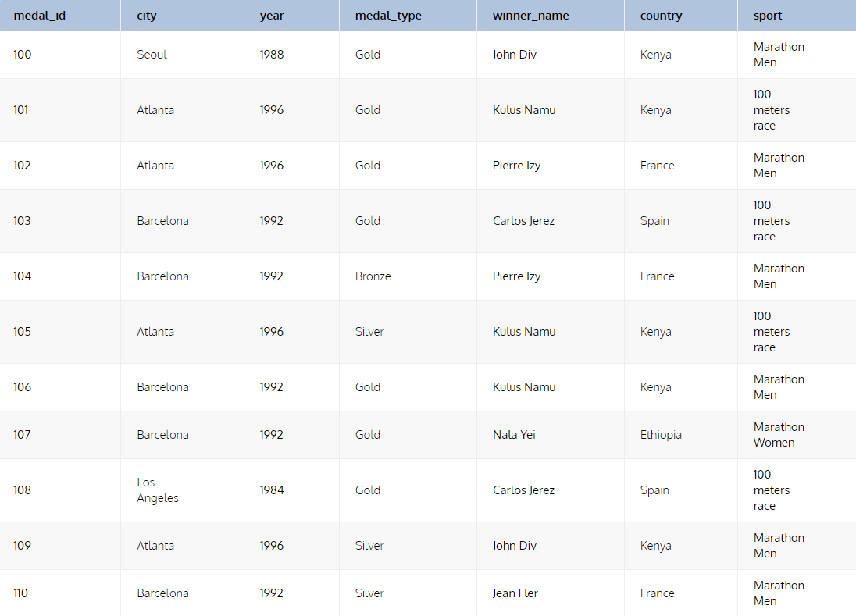Screen dimensions: 856x616
Task: Click medal ID 100 cell
Action: 23,55
